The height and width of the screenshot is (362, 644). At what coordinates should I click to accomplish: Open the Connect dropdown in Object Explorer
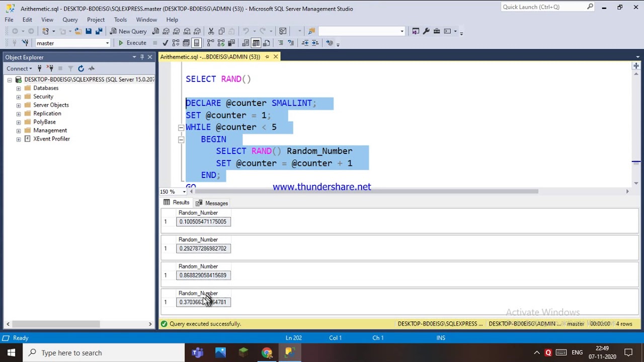tap(19, 68)
